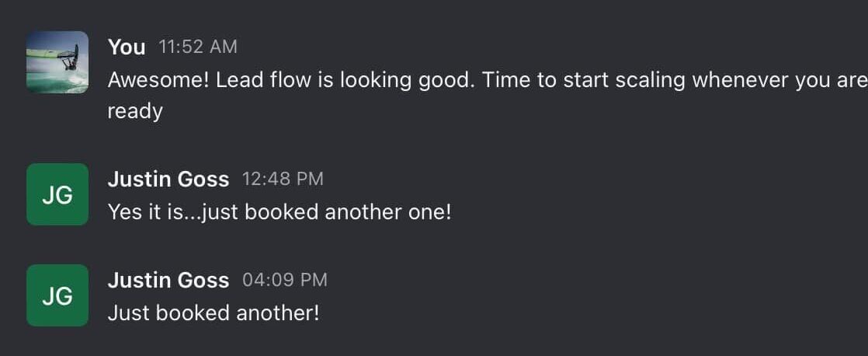Click the 12:48 PM message timestamp
Screen dimensions: 868x356
[283, 179]
